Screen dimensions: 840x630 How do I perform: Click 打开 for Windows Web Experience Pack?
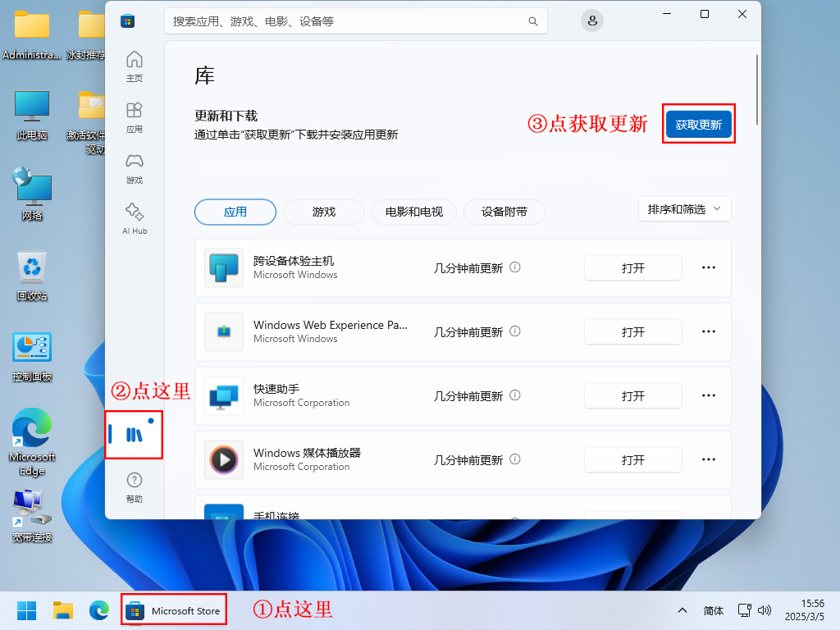(x=632, y=331)
